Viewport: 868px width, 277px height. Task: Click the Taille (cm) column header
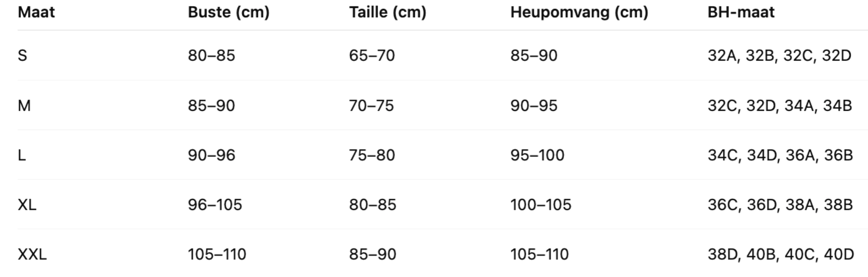(387, 12)
